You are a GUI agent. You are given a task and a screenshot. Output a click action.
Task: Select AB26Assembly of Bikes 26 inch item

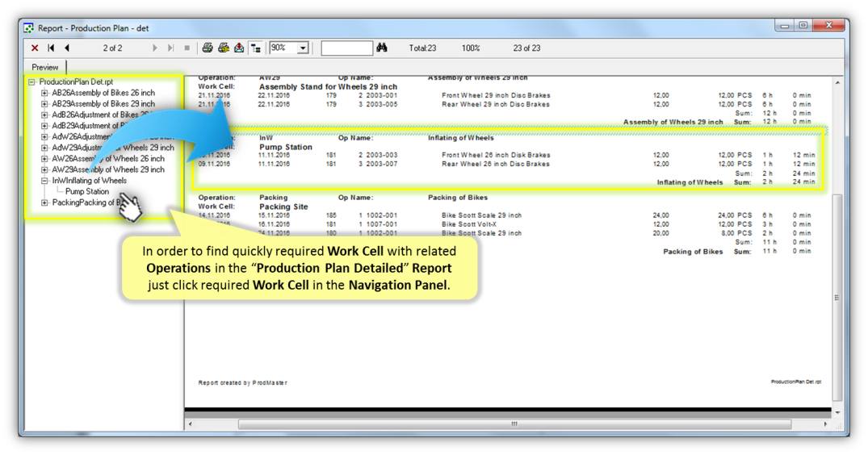click(x=103, y=93)
